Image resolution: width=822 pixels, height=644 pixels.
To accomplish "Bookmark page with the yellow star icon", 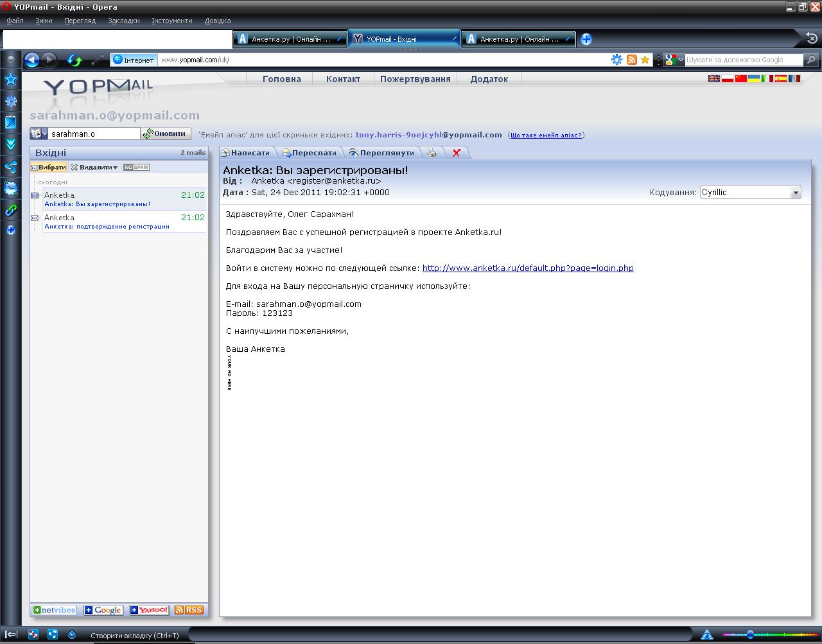I will pyautogui.click(x=645, y=60).
